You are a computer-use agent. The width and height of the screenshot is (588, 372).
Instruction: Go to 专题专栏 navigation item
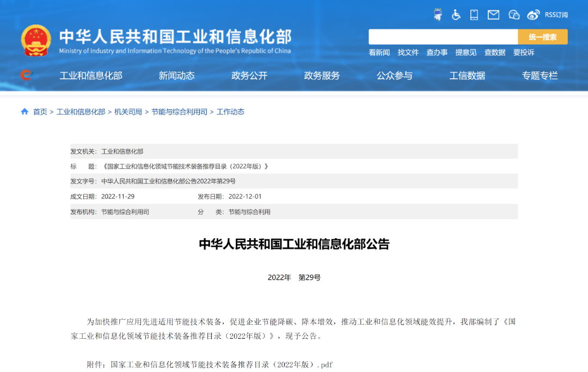(540, 76)
